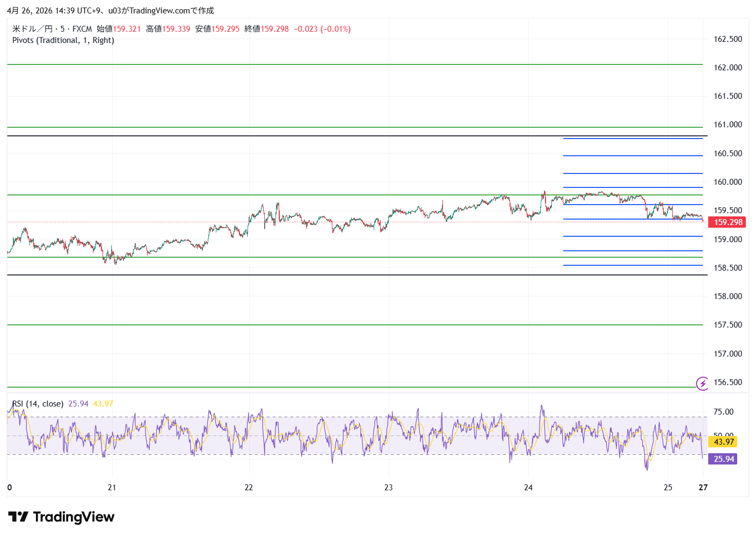Select date 22 on the time axis
This screenshot has width=756, height=537.
point(249,488)
